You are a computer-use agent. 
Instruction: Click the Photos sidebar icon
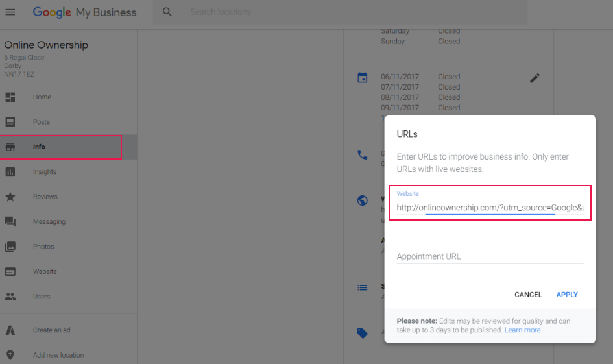(x=10, y=247)
